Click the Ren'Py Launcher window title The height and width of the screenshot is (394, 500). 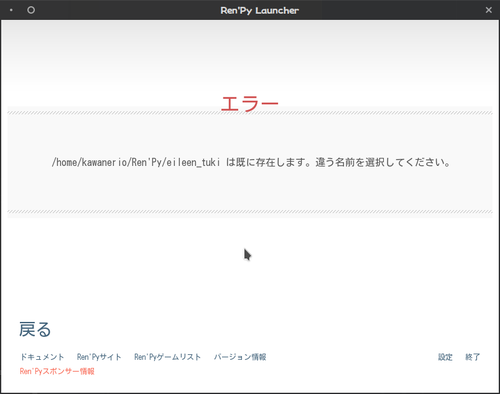pyautogui.click(x=259, y=10)
